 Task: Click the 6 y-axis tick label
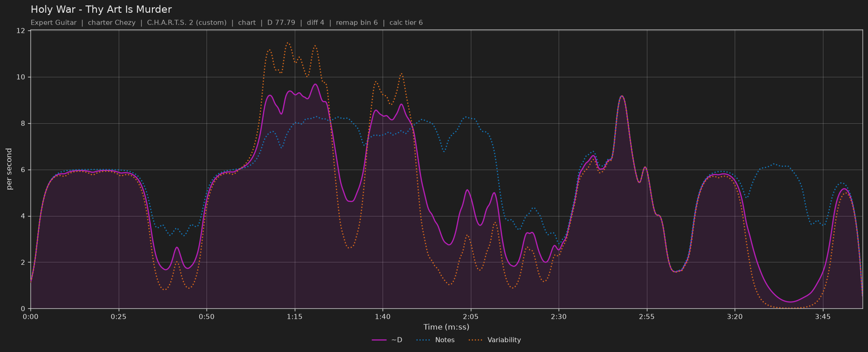tap(23, 170)
